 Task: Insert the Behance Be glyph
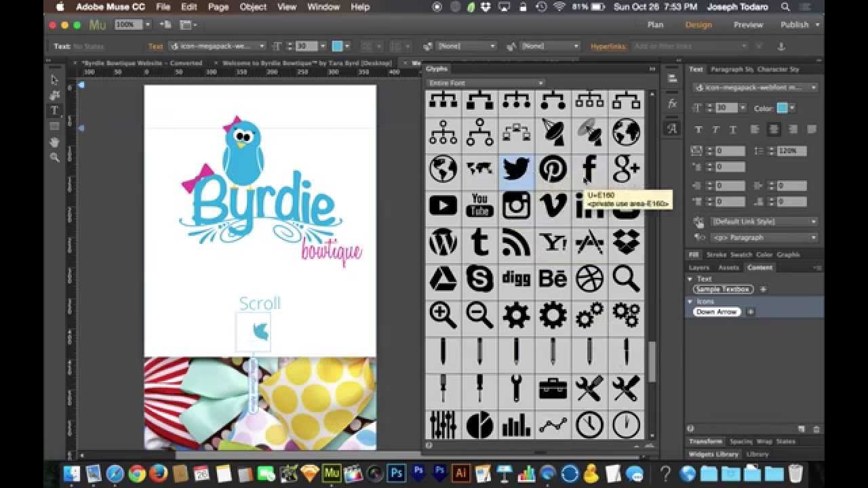[x=553, y=279]
